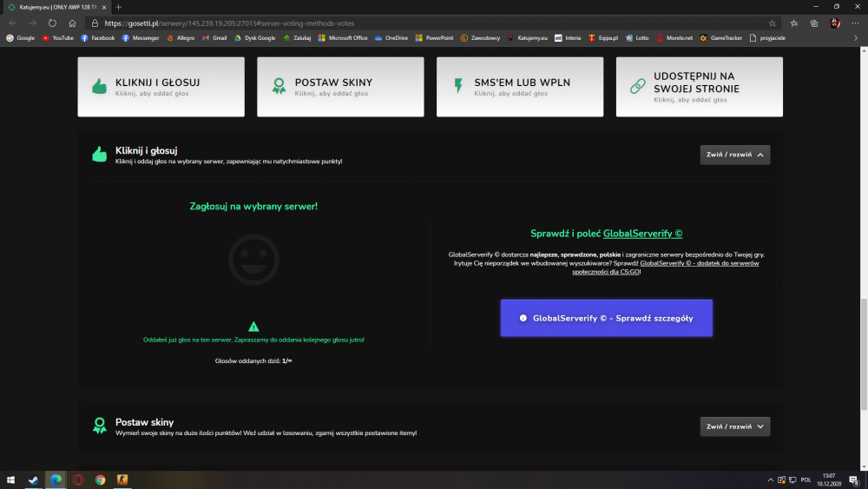Open Opera from the taskbar

(x=78, y=480)
